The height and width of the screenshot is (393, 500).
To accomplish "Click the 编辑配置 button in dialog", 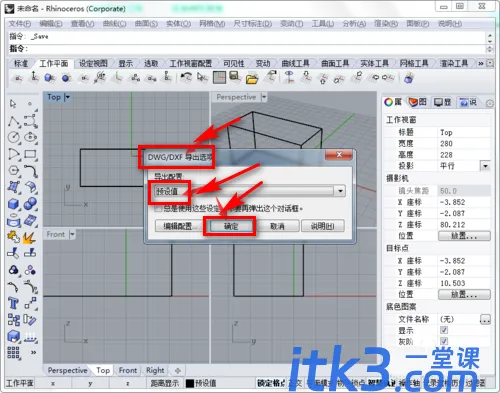I will tap(178, 226).
